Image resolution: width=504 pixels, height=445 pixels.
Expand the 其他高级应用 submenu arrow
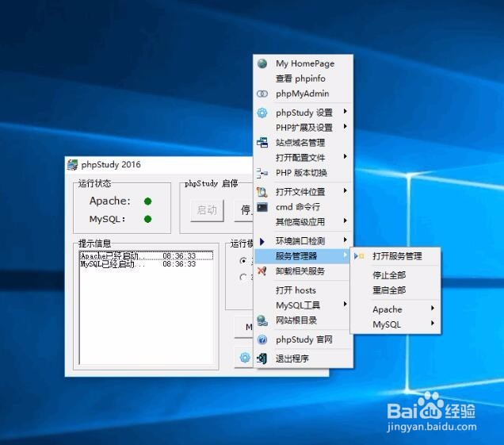(x=345, y=221)
